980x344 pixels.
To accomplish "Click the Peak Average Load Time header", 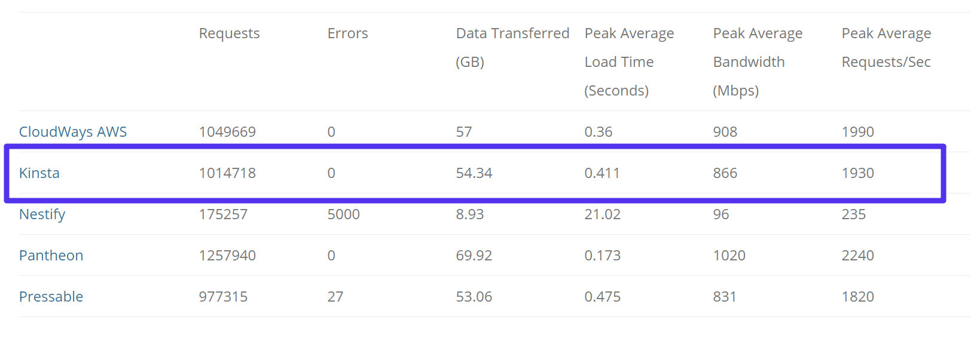I will click(x=629, y=62).
